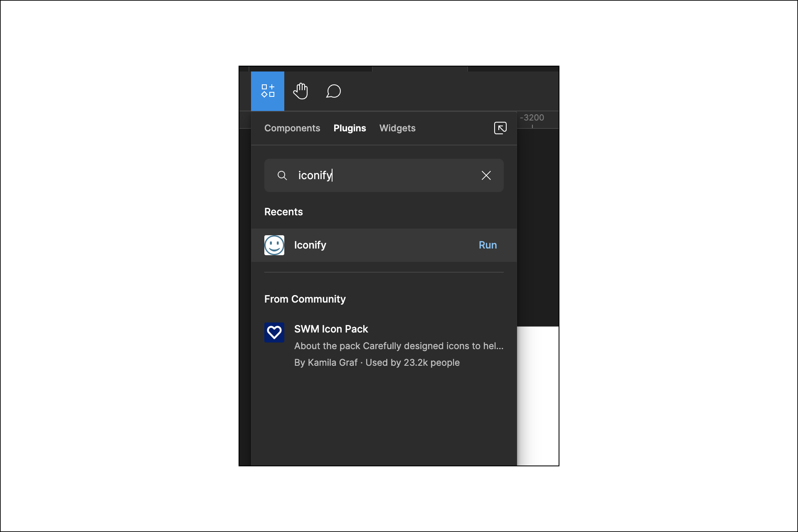Select the Iconify entry under Recents

[x=310, y=245]
